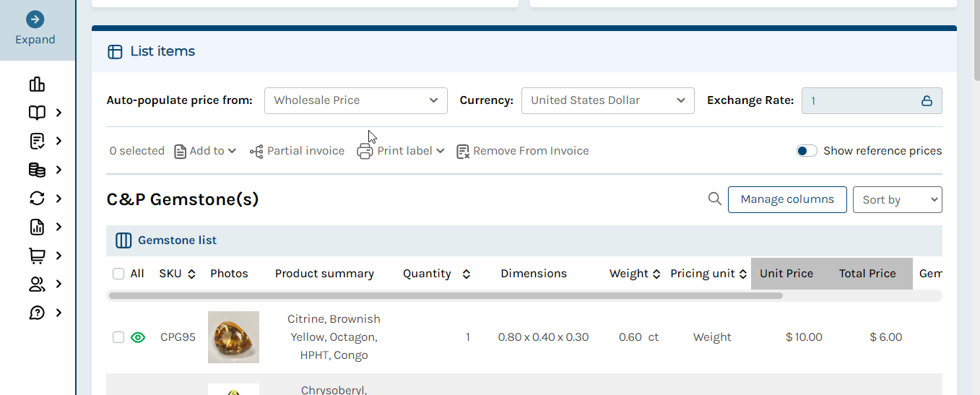The height and width of the screenshot is (395, 980).
Task: Open the Sort by dropdown
Action: pos(898,200)
